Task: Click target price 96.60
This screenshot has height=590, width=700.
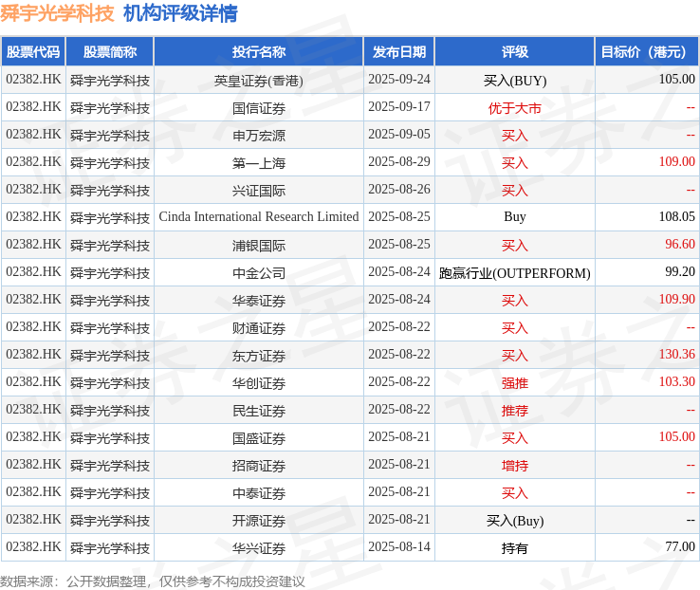Action: tap(679, 245)
